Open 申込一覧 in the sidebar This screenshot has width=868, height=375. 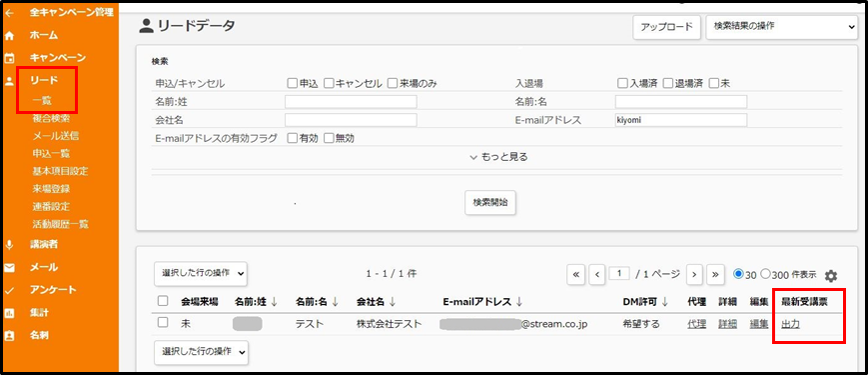click(51, 153)
